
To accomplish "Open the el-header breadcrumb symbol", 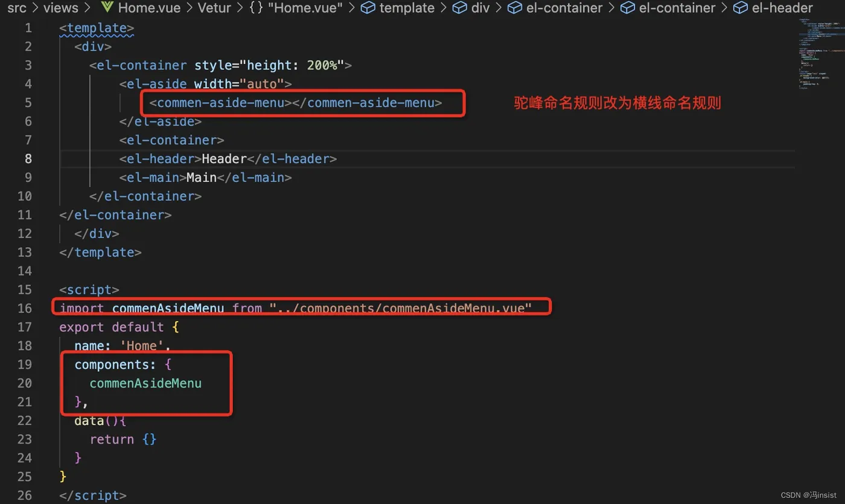I will click(x=782, y=8).
